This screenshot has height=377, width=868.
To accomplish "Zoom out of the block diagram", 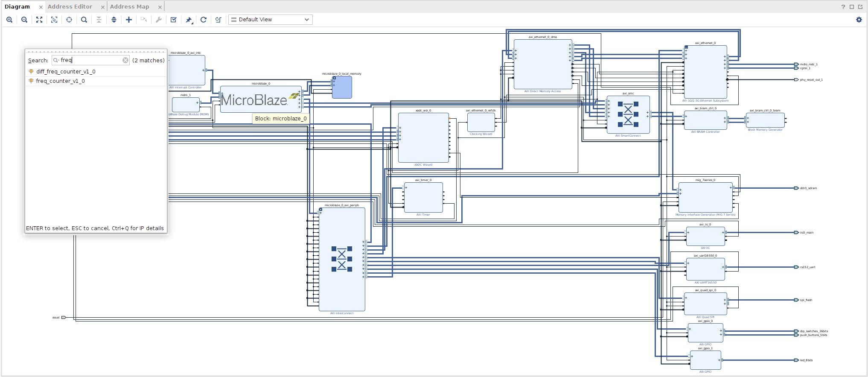I will click(x=24, y=20).
